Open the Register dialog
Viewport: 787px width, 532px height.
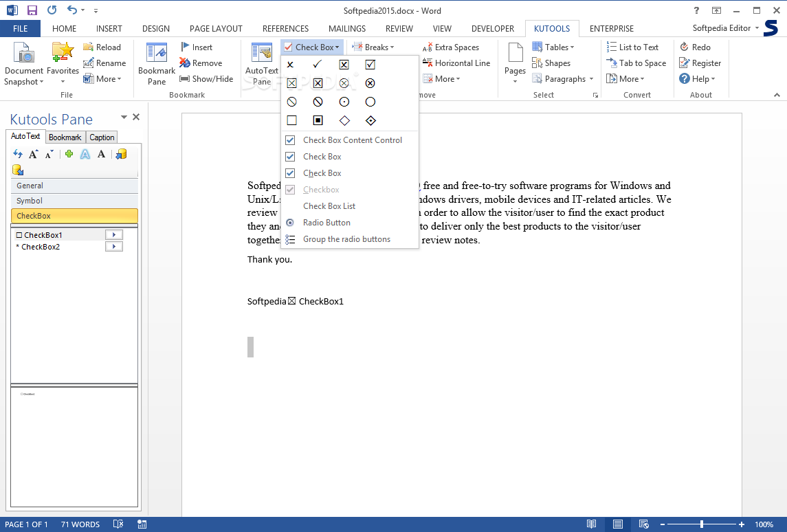[x=700, y=63]
